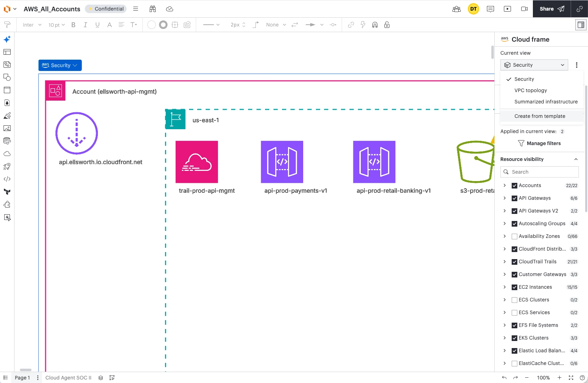Viewport: 588px width, 383px height.
Task: Open the 10 pt font size dropdown
Action: [x=57, y=25]
